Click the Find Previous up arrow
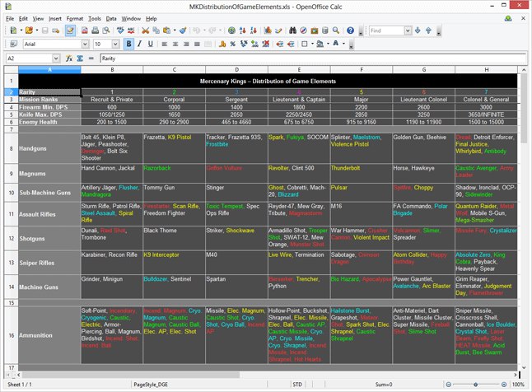Screen dimensions: 532x392 point(428,30)
